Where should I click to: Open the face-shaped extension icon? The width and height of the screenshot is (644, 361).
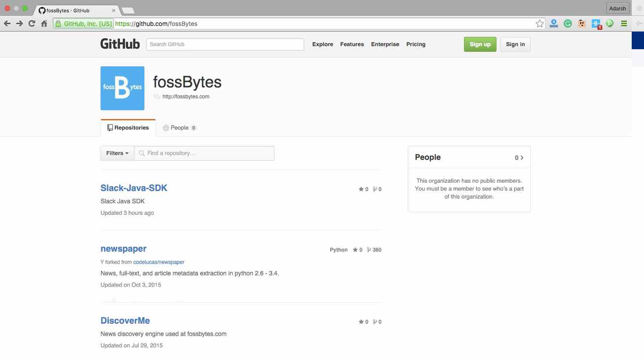tap(582, 24)
